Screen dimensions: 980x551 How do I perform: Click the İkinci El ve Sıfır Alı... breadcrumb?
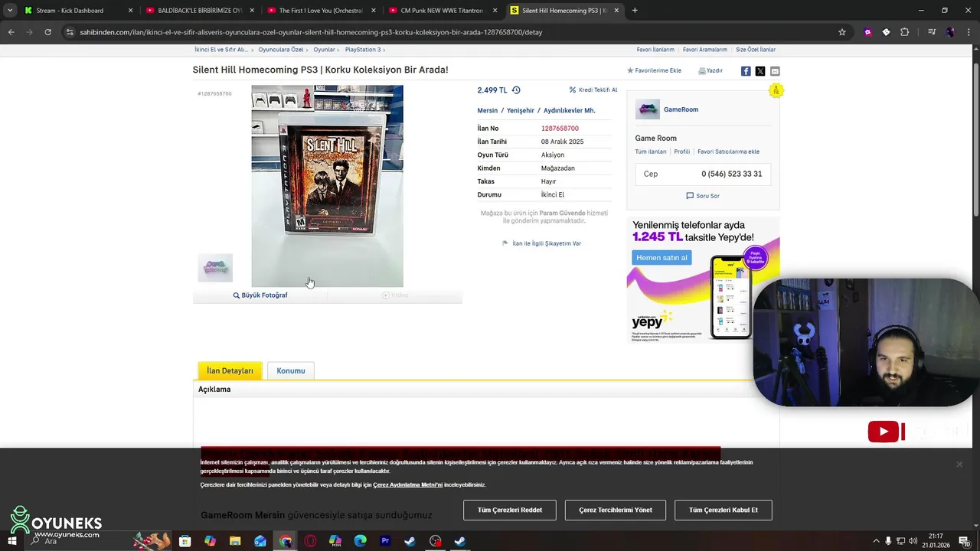221,50
